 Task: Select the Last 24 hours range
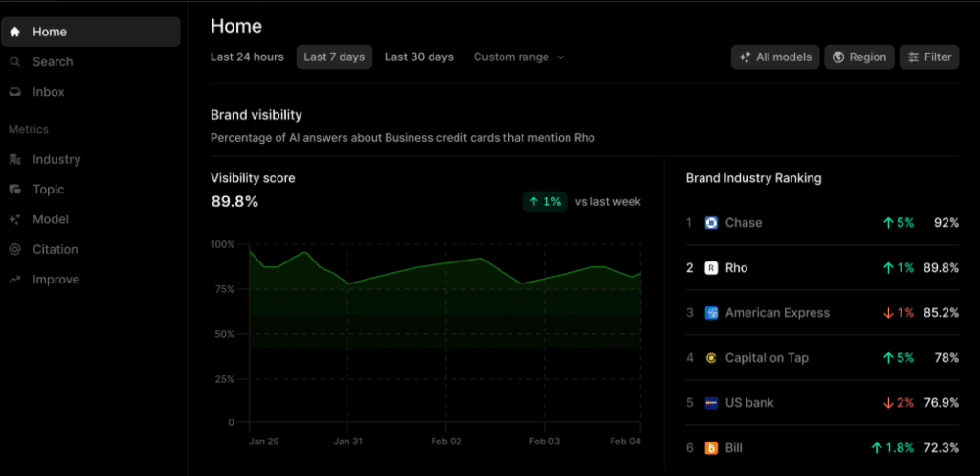(x=247, y=57)
